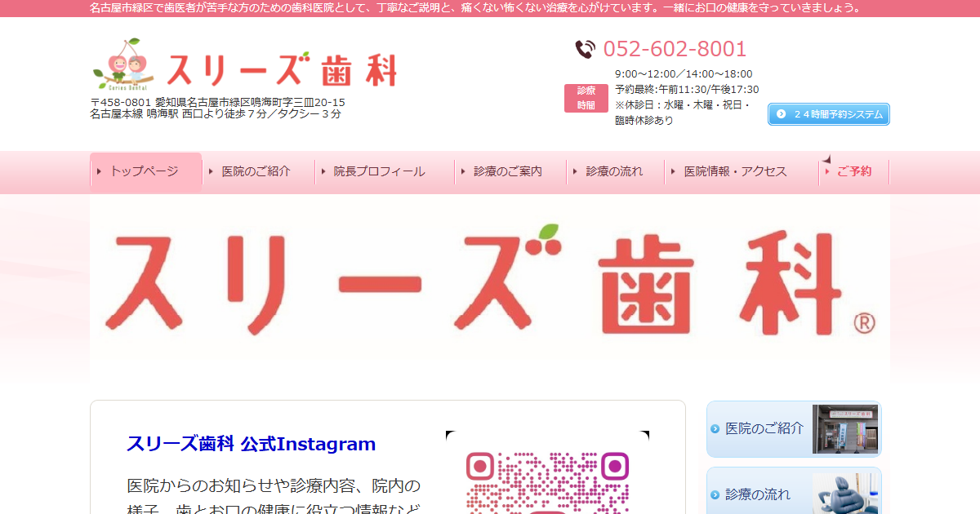Open the 医院のご紹介 navigation item

coord(258,171)
